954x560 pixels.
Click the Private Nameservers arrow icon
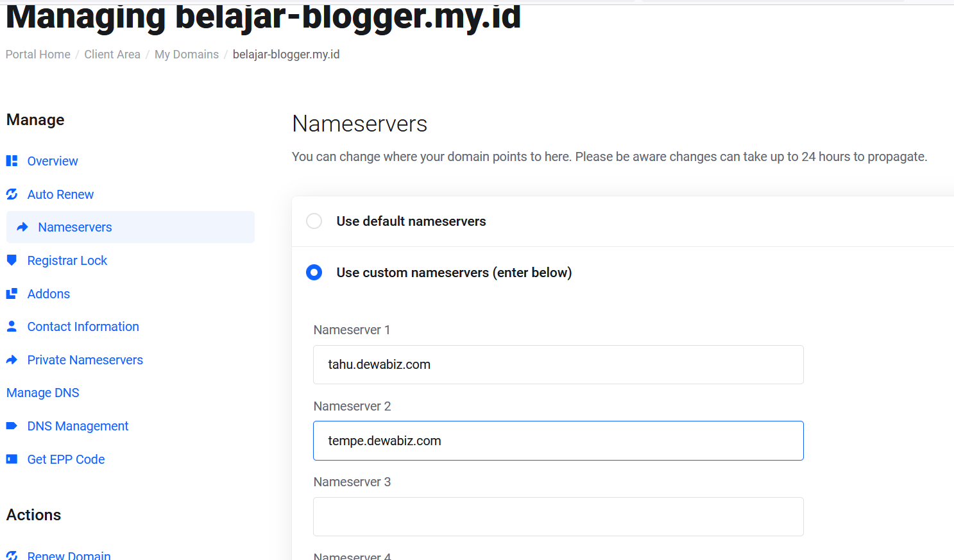(x=12, y=360)
